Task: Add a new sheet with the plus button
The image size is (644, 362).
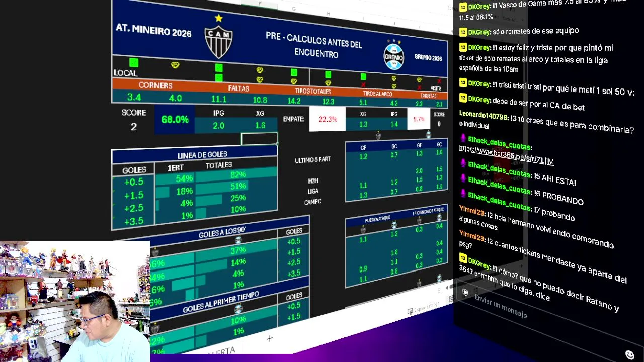Action: coord(269,338)
